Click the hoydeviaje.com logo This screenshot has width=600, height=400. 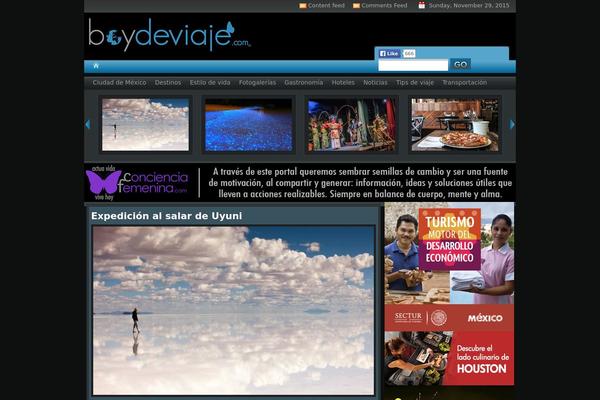tap(169, 35)
